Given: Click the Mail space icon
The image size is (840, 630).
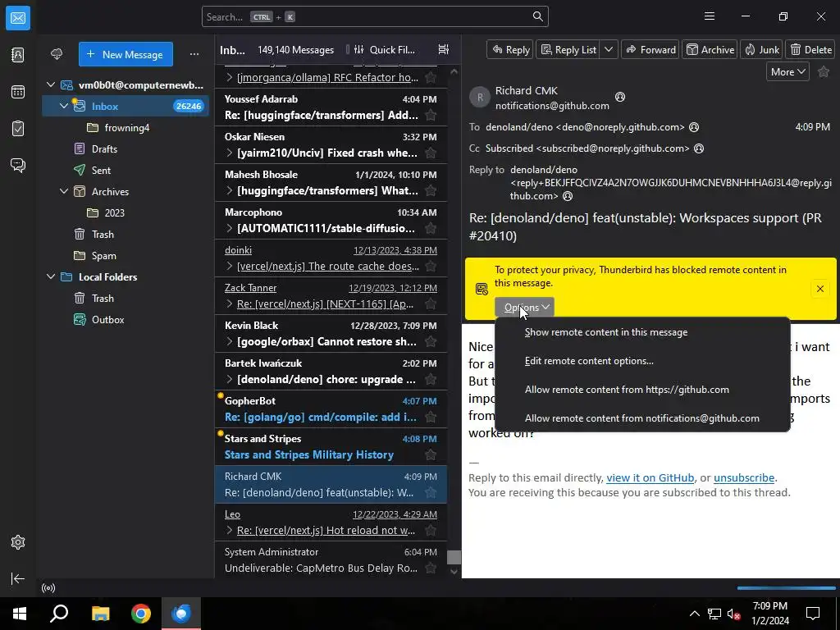Looking at the screenshot, I should (18, 18).
